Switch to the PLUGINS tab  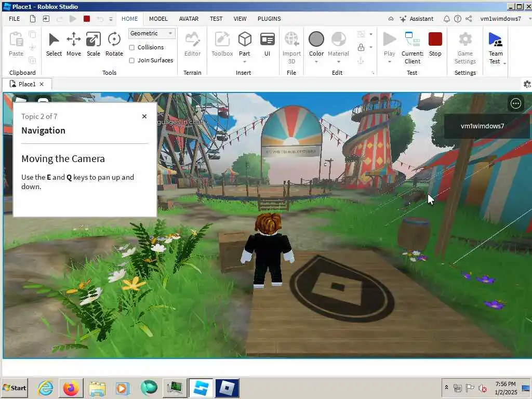coord(269,19)
